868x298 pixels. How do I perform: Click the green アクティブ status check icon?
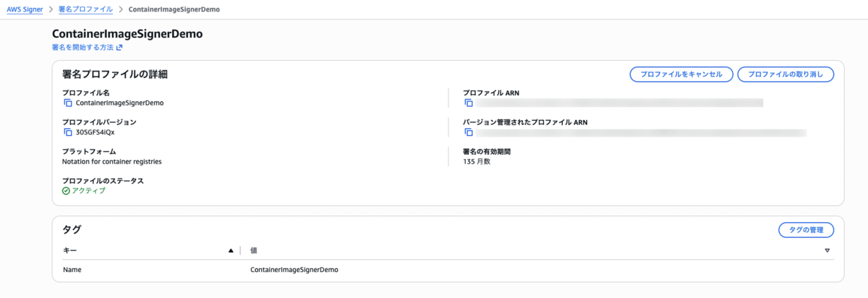(67, 191)
